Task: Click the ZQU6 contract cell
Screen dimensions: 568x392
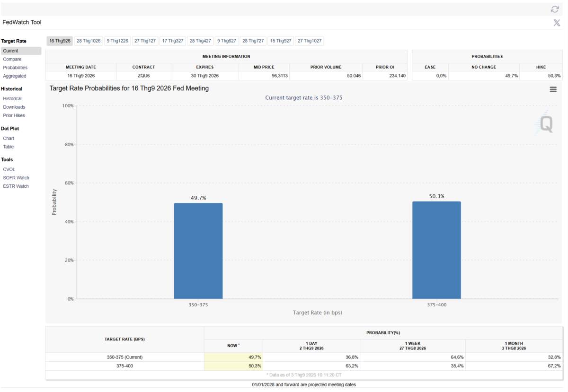Action: (143, 76)
